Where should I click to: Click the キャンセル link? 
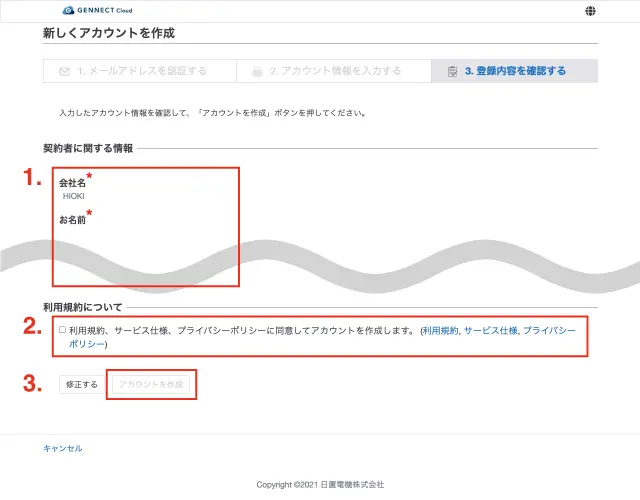(x=63, y=448)
